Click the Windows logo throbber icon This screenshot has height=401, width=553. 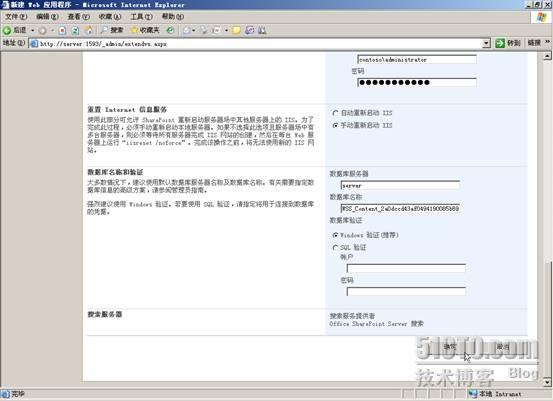click(x=541, y=17)
